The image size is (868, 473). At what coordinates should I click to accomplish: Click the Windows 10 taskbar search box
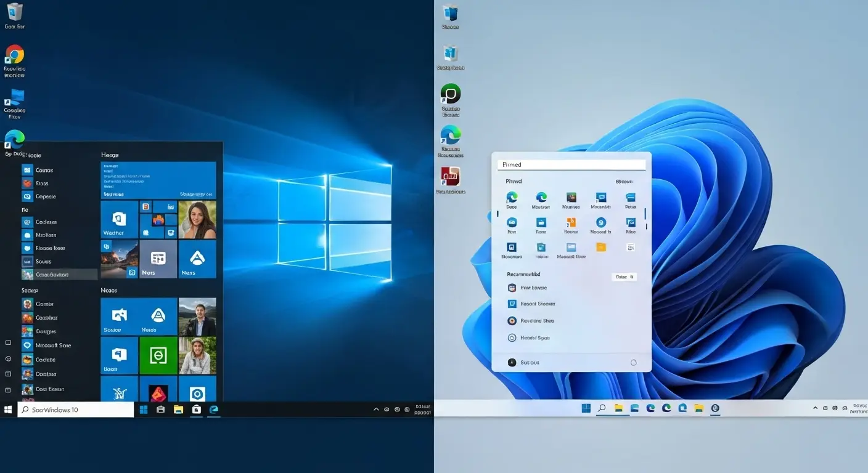coord(76,410)
